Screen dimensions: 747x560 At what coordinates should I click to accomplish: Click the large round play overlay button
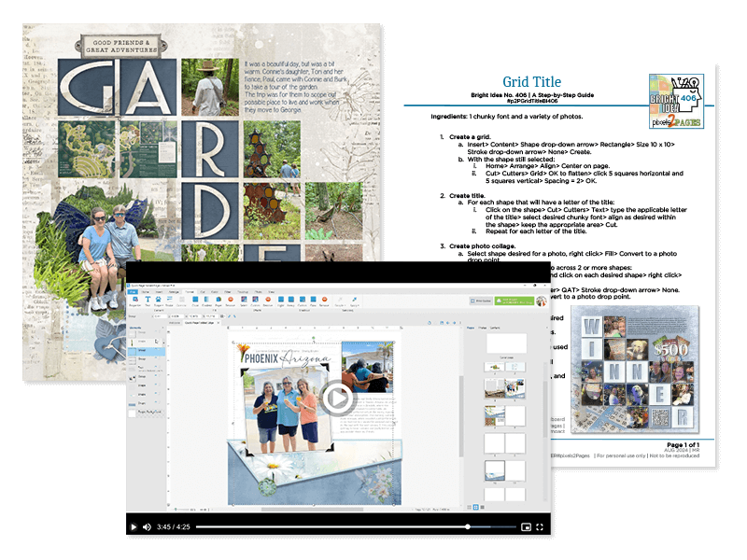(337, 399)
